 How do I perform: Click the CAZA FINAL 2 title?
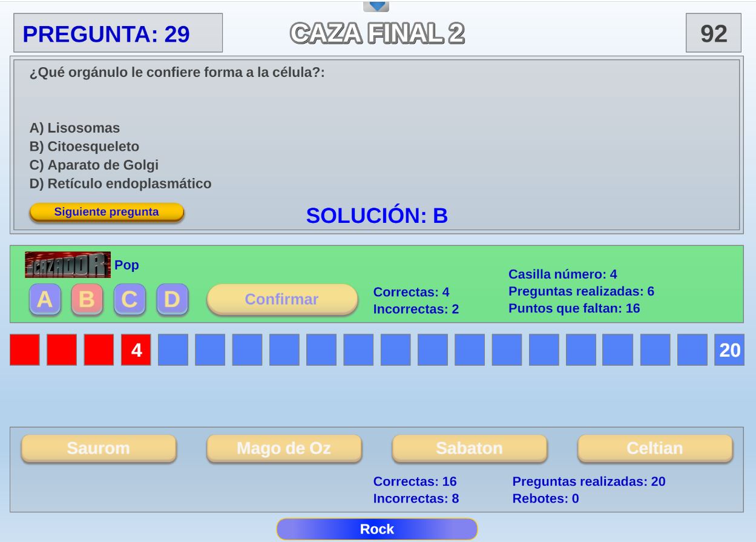[377, 34]
